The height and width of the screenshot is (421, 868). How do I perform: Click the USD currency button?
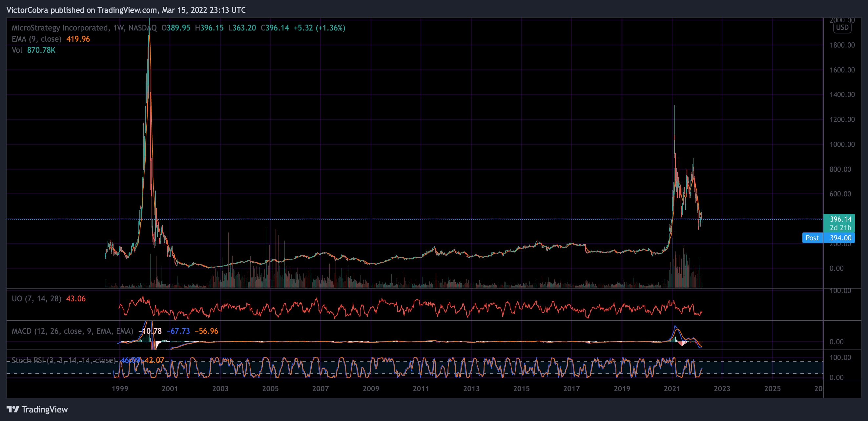click(x=842, y=28)
